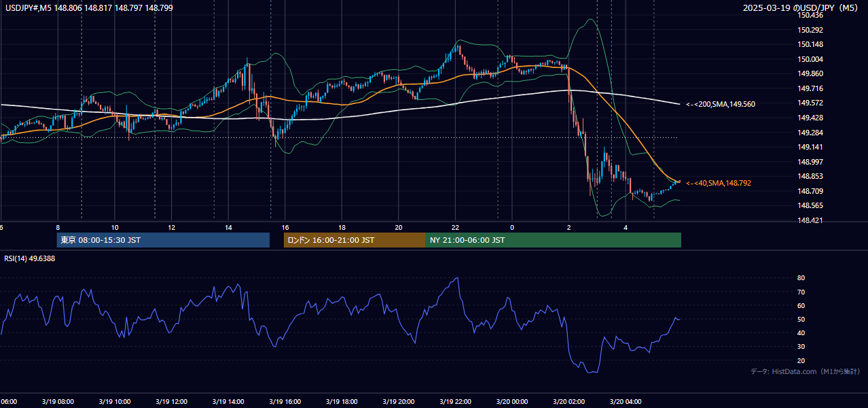The height and width of the screenshot is (408, 868).
Task: Click hour tick 8 under the price chart
Action: 58,228
